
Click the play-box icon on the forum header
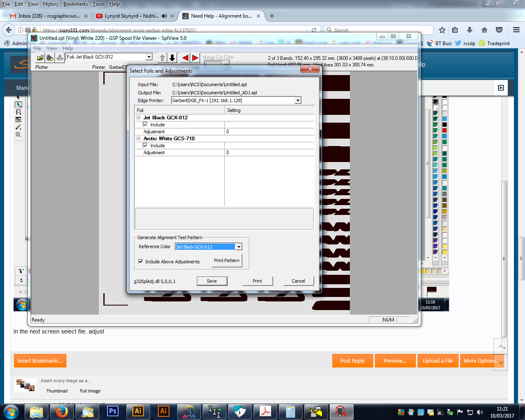[x=501, y=88]
